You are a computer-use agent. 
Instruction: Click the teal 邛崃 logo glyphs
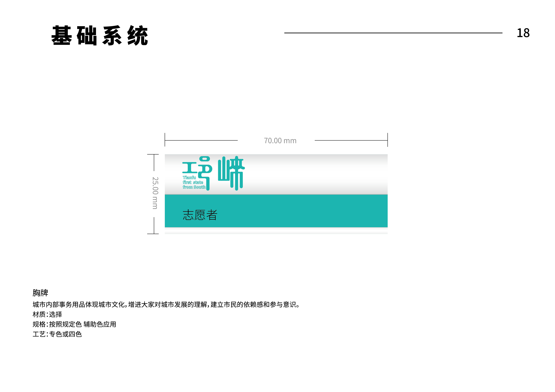(213, 173)
